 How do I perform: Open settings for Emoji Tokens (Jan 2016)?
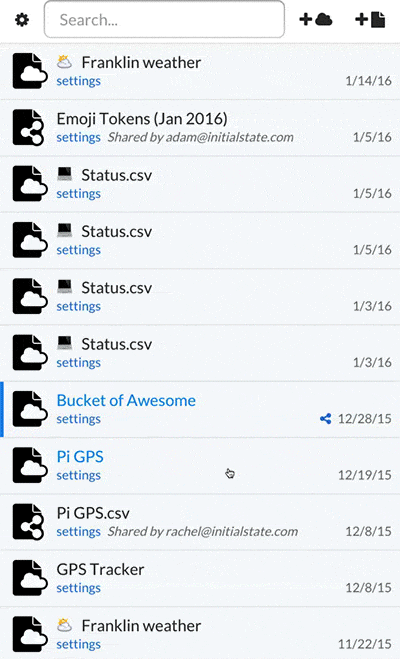click(x=79, y=137)
